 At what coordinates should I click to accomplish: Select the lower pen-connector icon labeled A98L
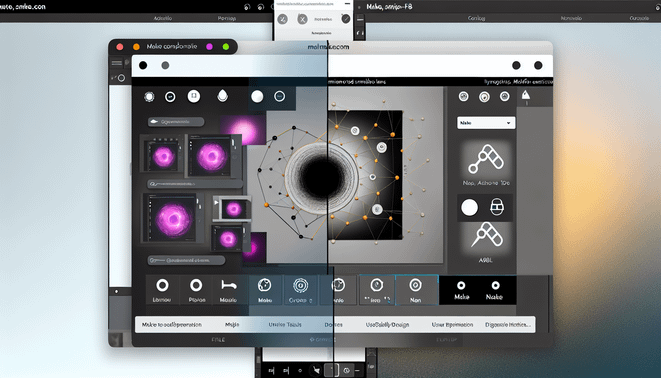pos(486,235)
